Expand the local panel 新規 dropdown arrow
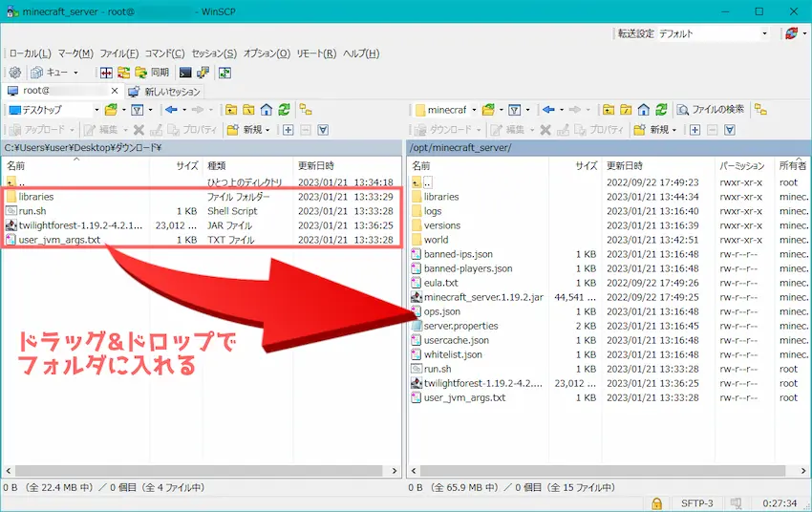This screenshot has width=812, height=512. [267, 130]
